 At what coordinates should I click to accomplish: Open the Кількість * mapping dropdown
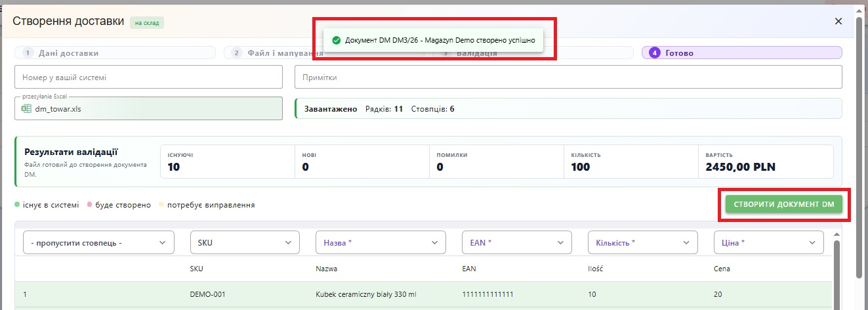643,242
